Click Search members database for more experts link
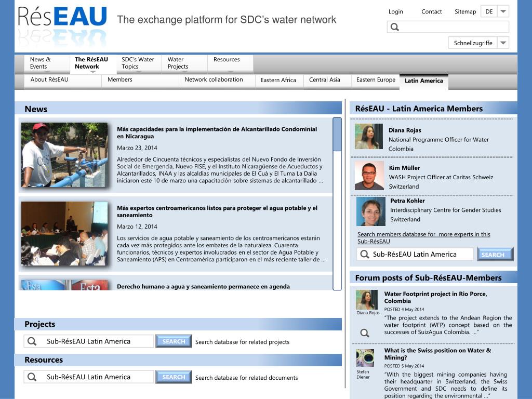Image resolution: width=532 pixels, height=399 pixels. coord(424,238)
